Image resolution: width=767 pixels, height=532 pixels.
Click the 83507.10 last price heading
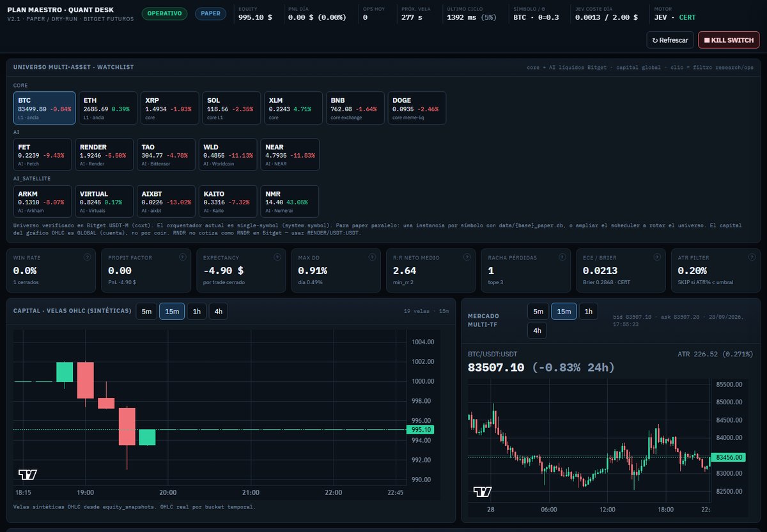click(496, 367)
